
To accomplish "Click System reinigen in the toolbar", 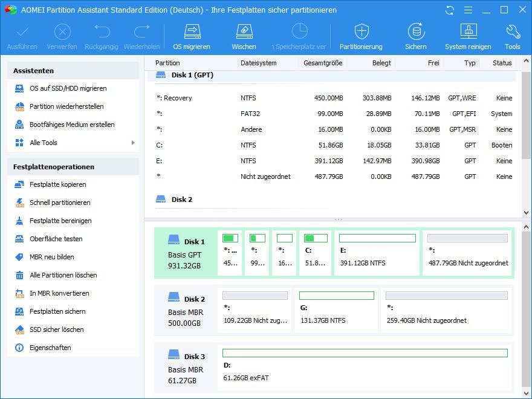I will [468, 36].
